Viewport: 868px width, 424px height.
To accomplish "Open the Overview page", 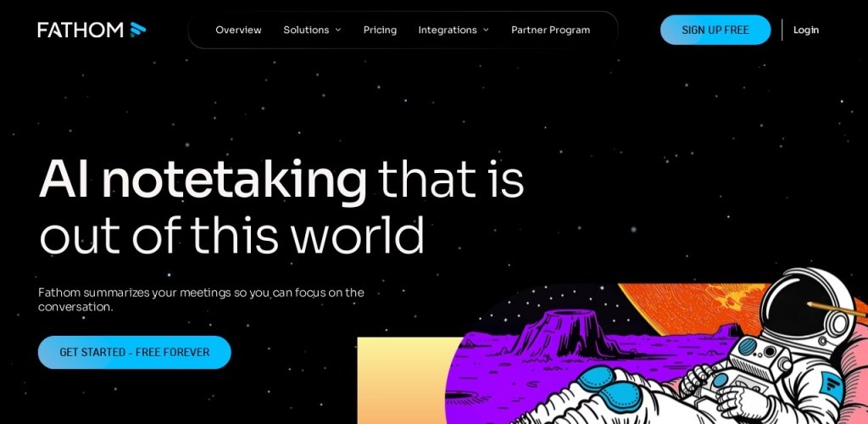I will pyautogui.click(x=238, y=30).
